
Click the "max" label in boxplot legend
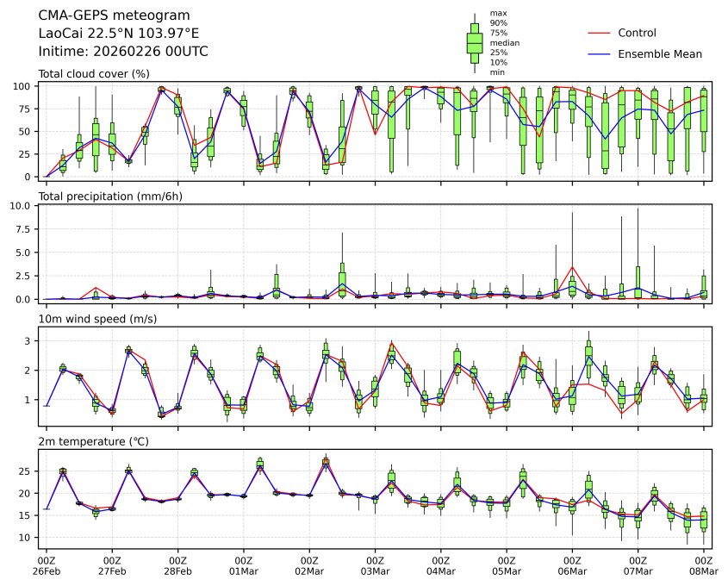(496, 13)
